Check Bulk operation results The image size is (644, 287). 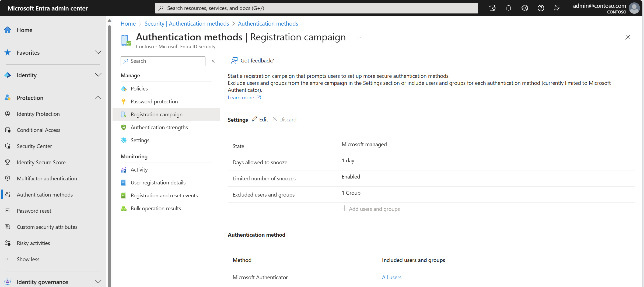click(x=156, y=208)
